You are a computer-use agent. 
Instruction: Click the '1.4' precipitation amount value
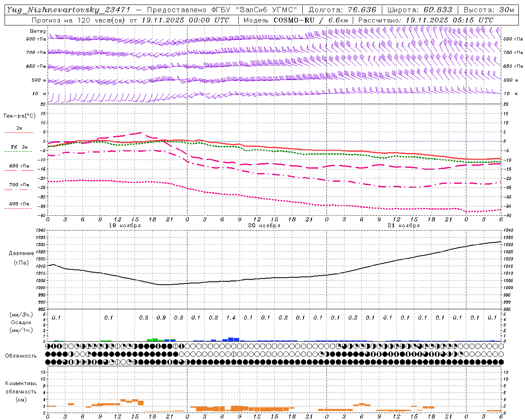pos(231,317)
